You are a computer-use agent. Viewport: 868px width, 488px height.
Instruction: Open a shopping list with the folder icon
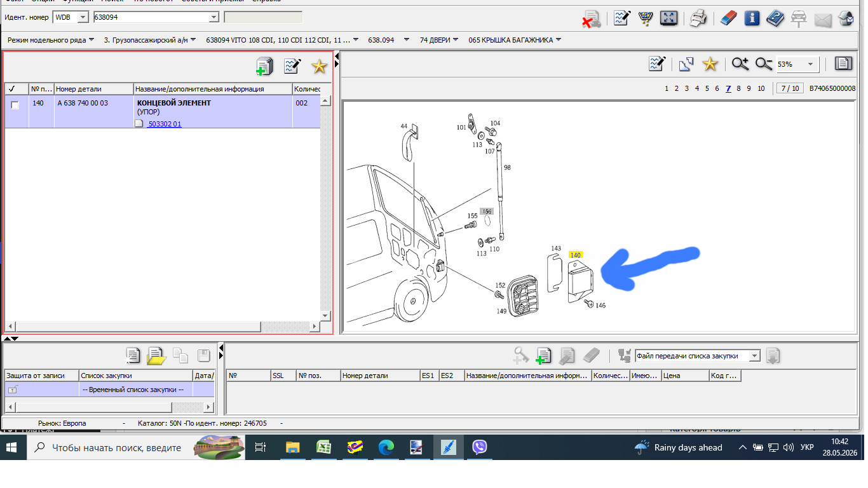156,355
